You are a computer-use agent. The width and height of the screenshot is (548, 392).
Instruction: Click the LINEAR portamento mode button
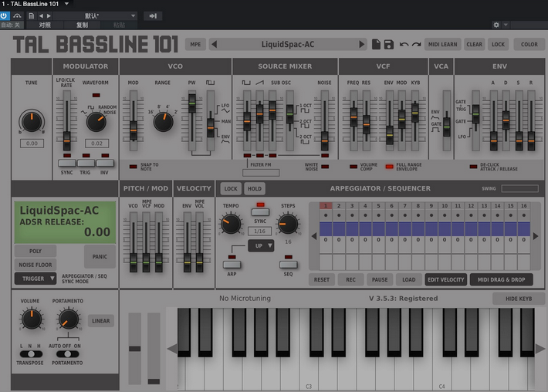(101, 321)
